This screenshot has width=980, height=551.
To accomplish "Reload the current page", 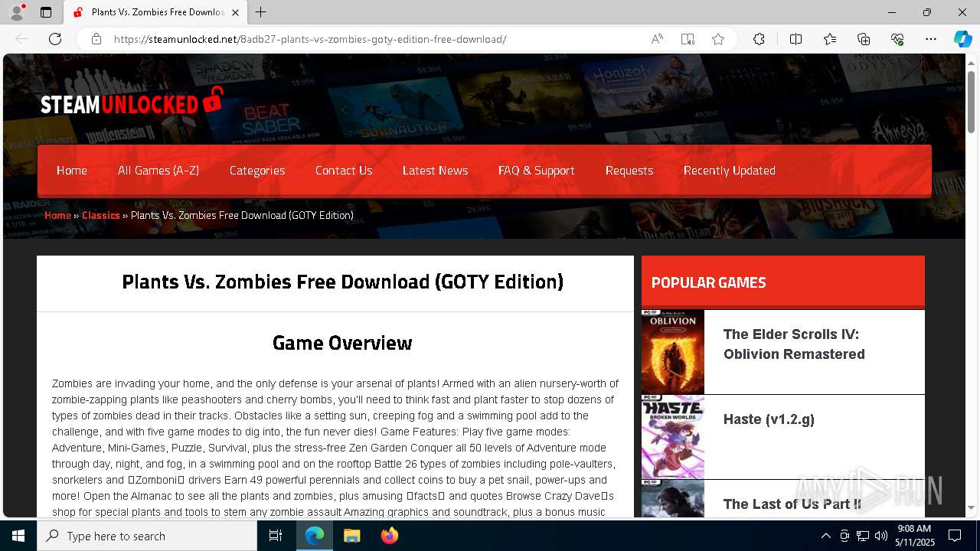I will [x=55, y=39].
